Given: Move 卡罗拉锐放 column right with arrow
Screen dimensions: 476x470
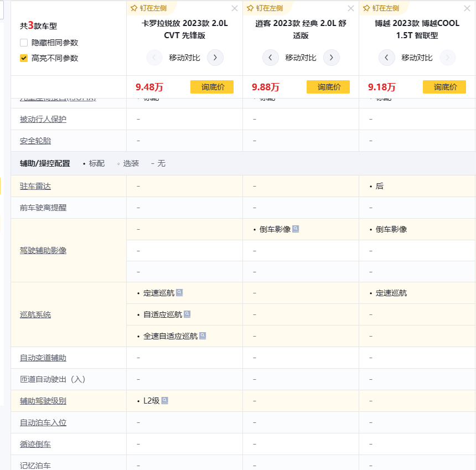Looking at the screenshot, I should [215, 58].
